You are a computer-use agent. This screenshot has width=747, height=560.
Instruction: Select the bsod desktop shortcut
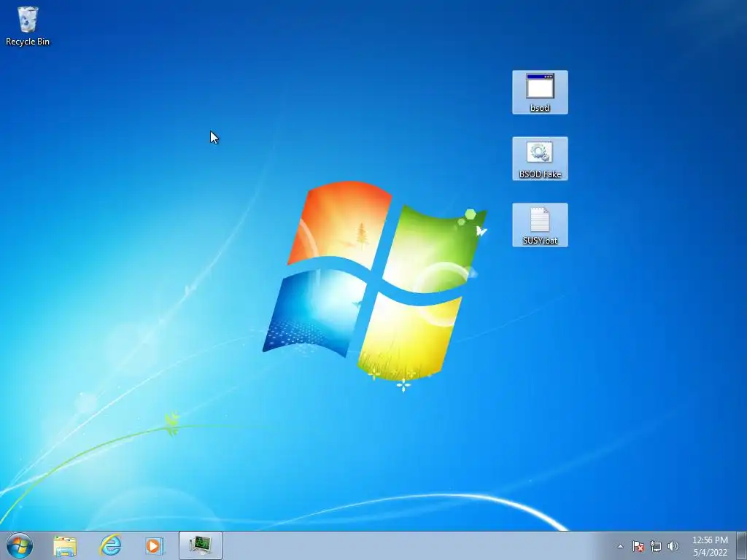click(540, 93)
